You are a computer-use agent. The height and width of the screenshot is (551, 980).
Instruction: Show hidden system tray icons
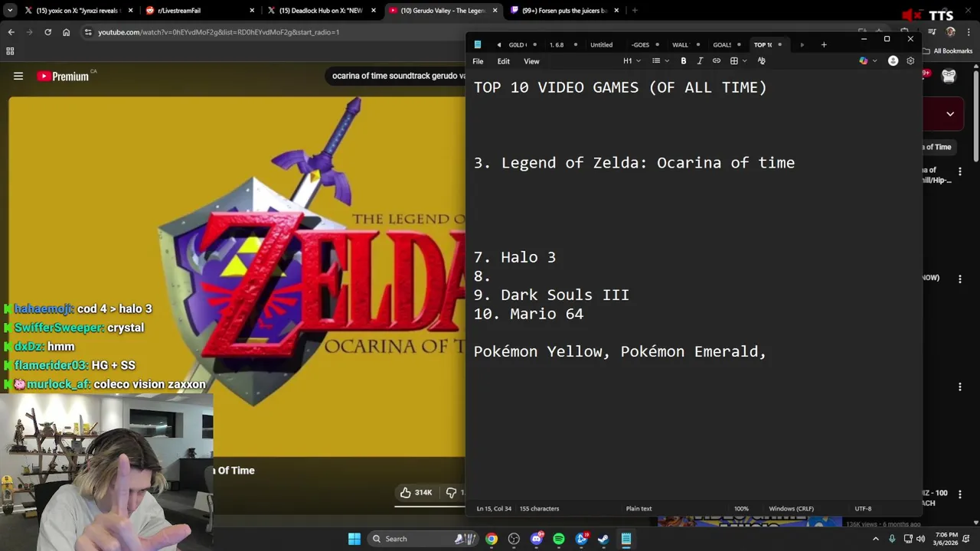pyautogui.click(x=876, y=539)
